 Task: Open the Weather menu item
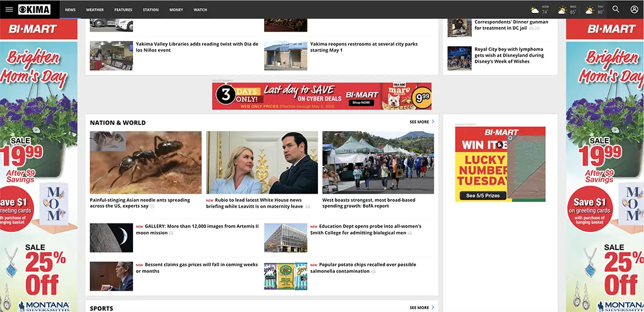pos(95,9)
